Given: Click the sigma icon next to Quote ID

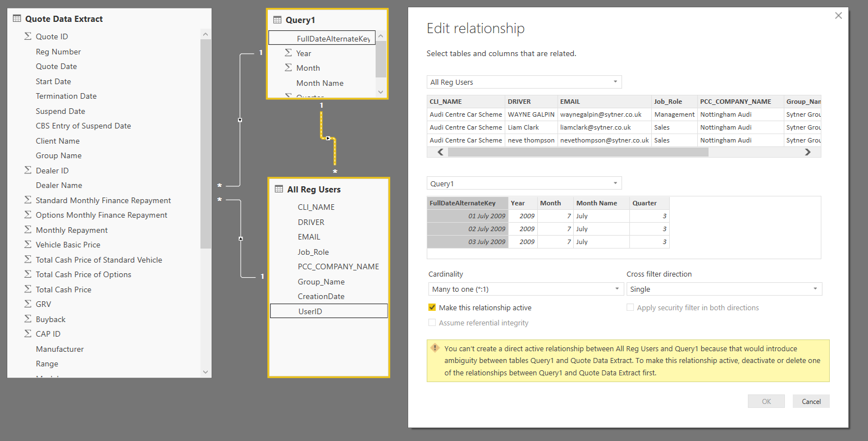Looking at the screenshot, I should tap(28, 36).
